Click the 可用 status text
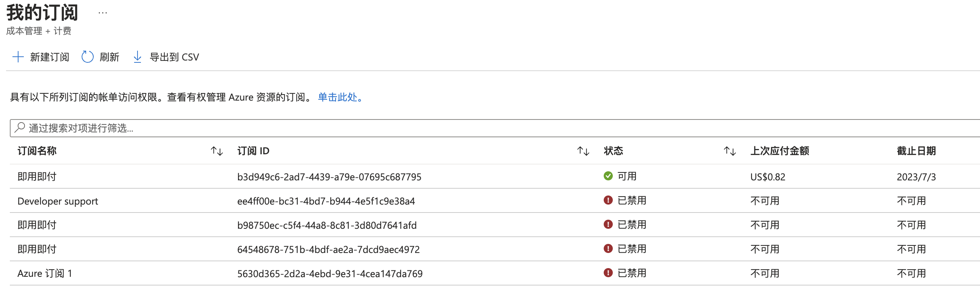Image resolution: width=980 pixels, height=301 pixels. 627,176
